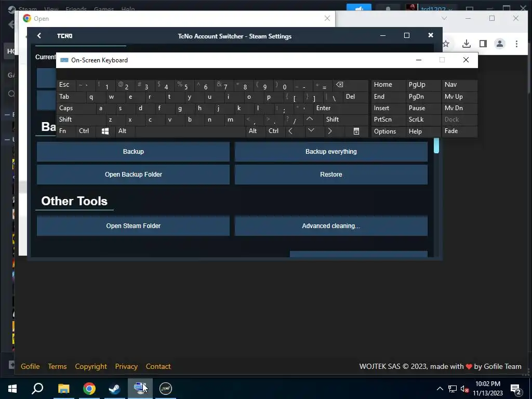This screenshot has height=399, width=532.
Task: Open Terms footer link
Action: click(x=57, y=366)
